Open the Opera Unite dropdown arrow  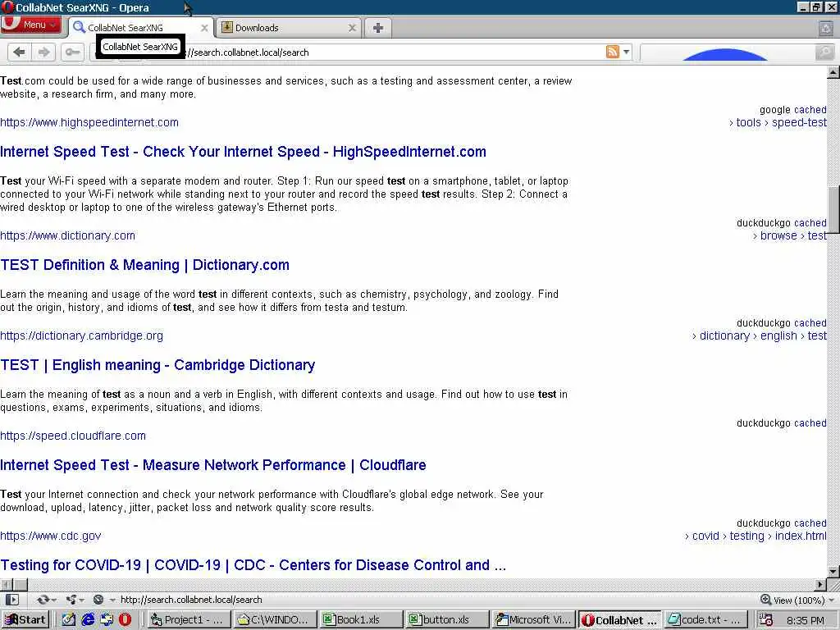82,600
